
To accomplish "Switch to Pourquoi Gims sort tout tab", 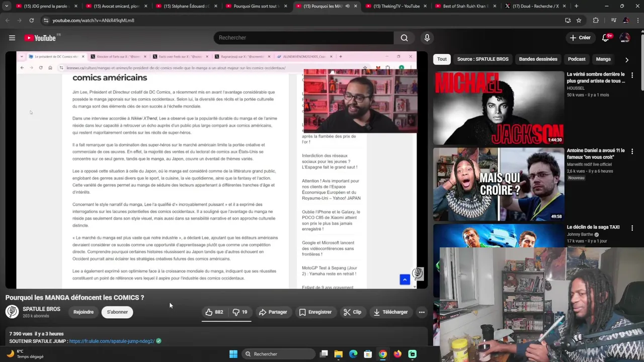I will 256,6.
